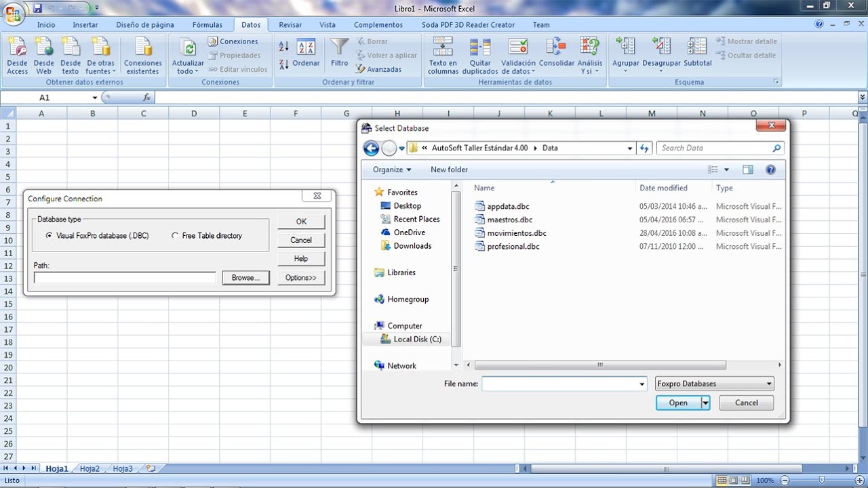Click the Path input field

[x=125, y=277]
